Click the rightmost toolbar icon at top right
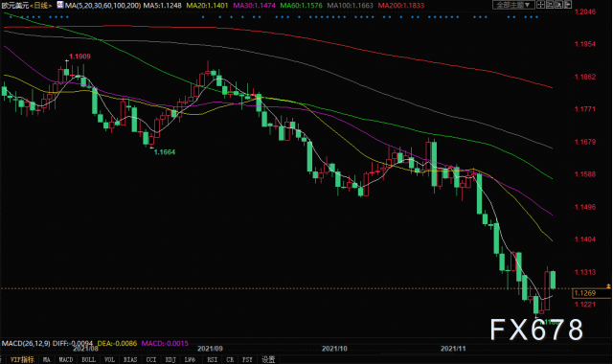The height and width of the screenshot is (364, 613). [x=568, y=5]
